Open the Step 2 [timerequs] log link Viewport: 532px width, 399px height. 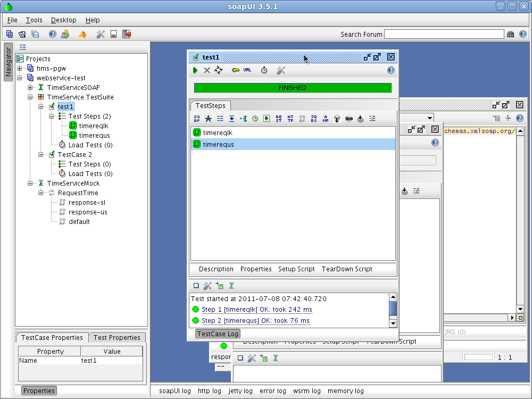255,321
